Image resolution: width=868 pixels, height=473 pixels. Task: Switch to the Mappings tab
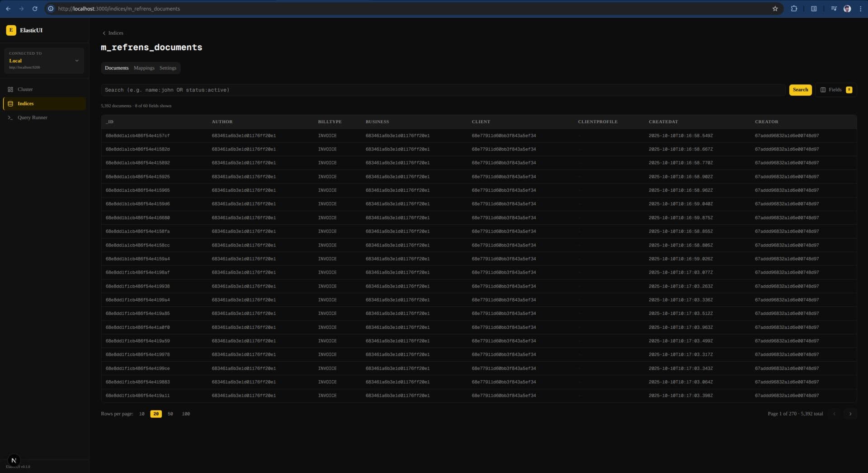pyautogui.click(x=144, y=68)
